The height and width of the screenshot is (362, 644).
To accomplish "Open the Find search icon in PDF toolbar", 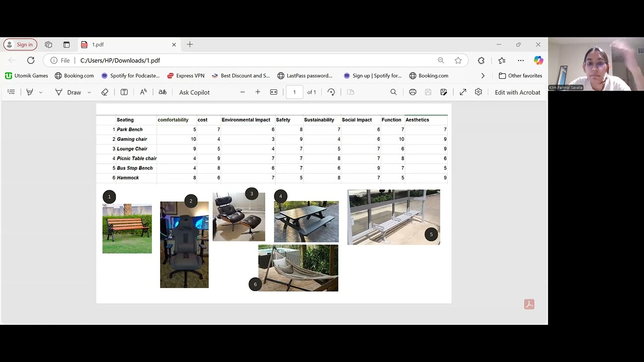I will (393, 92).
